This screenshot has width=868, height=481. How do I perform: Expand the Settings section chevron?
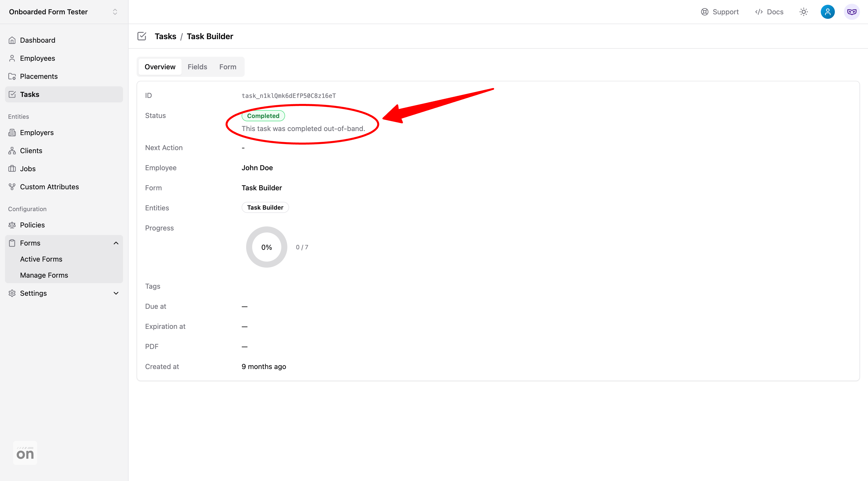(x=116, y=293)
